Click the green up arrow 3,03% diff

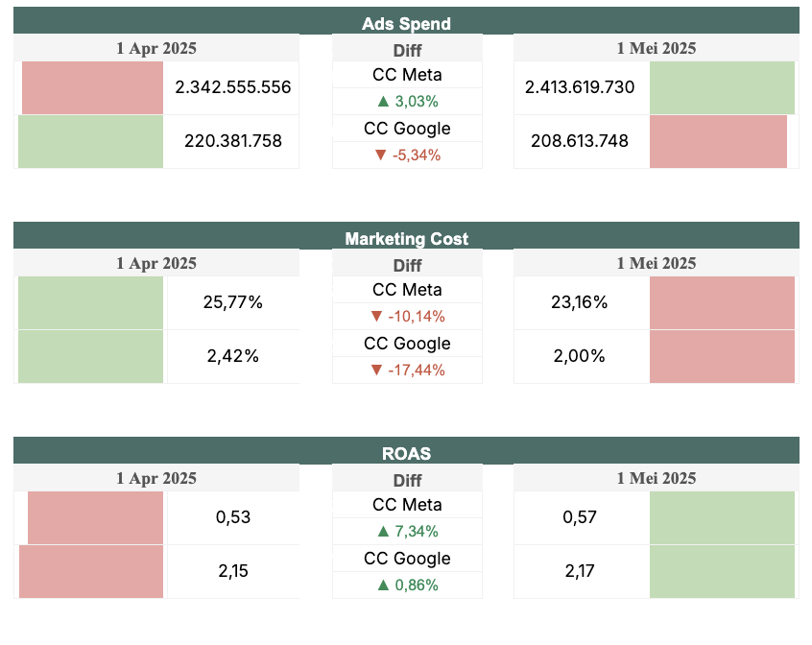click(x=407, y=101)
